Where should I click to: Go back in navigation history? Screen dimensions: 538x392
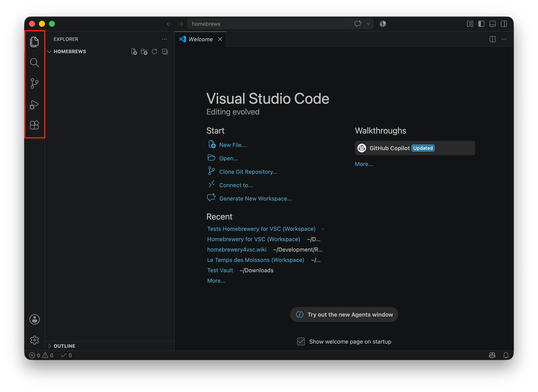pos(169,24)
